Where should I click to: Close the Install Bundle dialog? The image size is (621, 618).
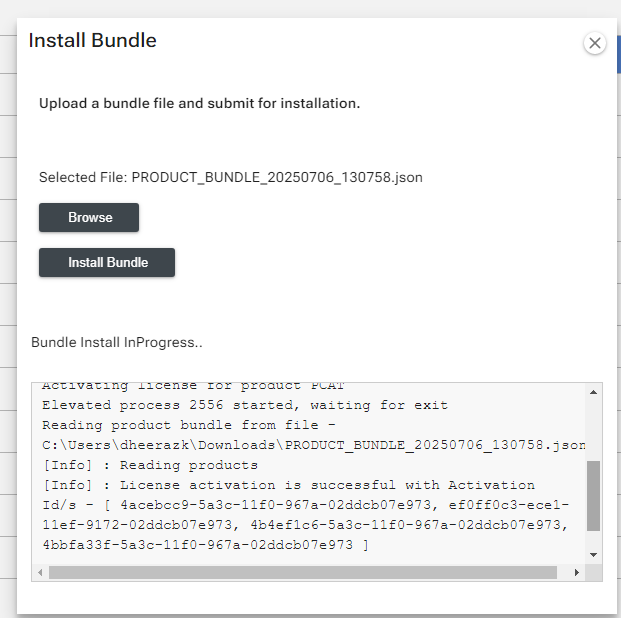coord(595,43)
